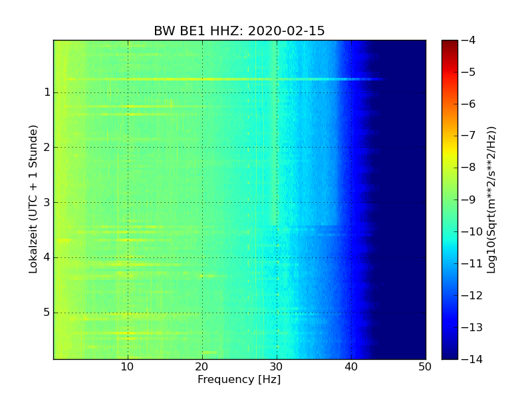This screenshot has height=399, width=532.
Task: Click the x-axis tick label 10
Action: (128, 367)
